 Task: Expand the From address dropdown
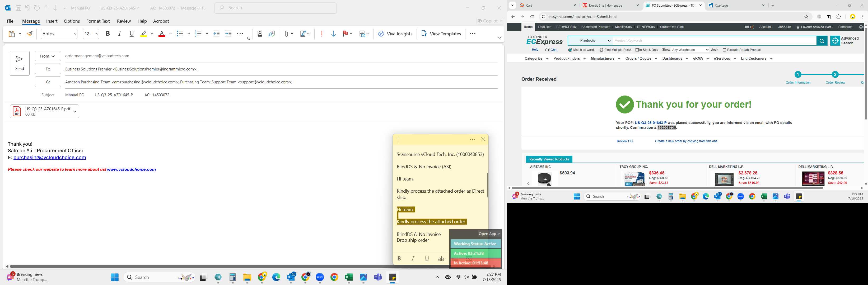pos(48,56)
